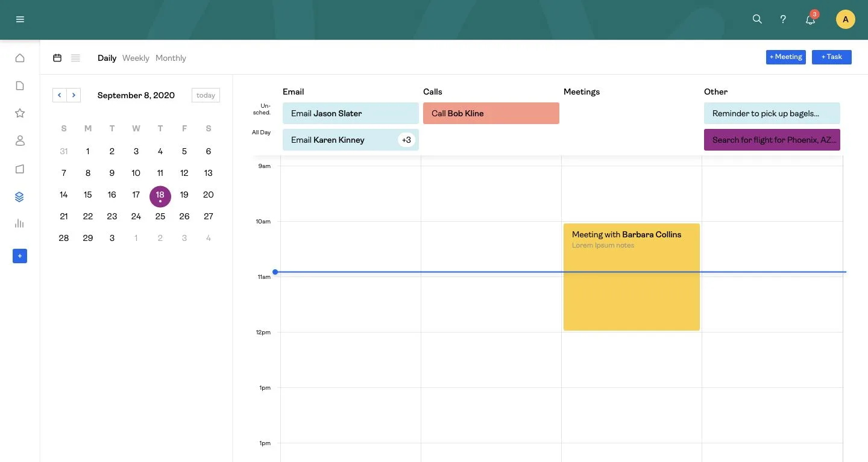Create a new meeting with the +Meeting button
The height and width of the screenshot is (462, 868).
(785, 57)
